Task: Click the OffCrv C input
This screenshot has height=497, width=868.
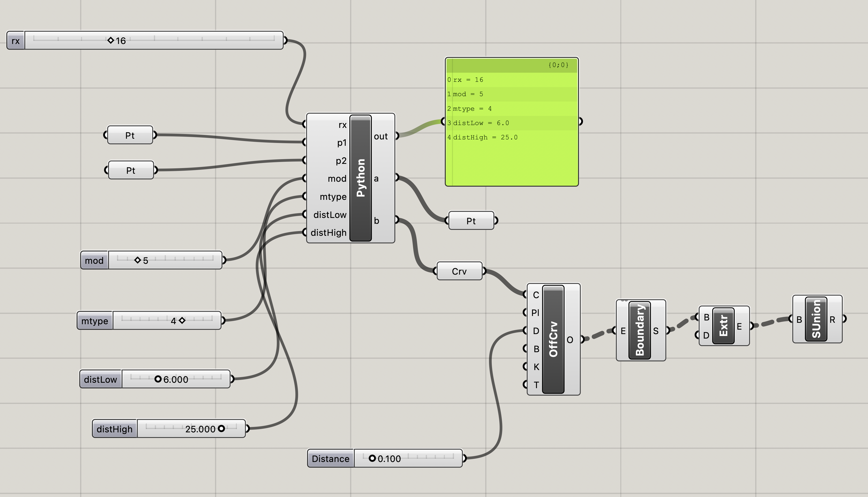Action: 536,295
